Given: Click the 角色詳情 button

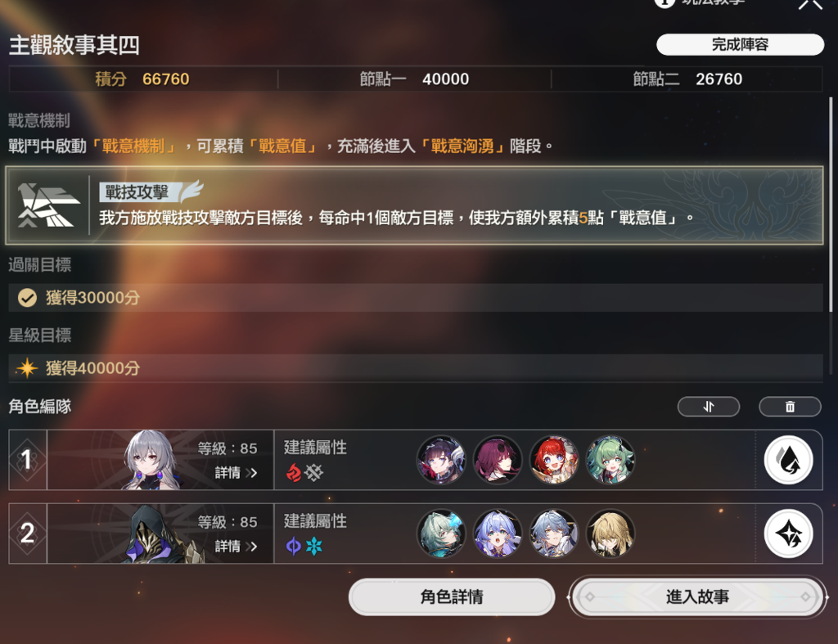Looking at the screenshot, I should 452,597.
